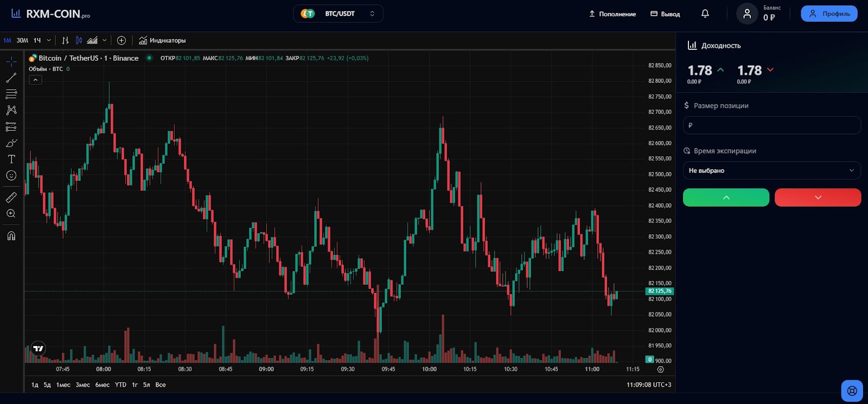Switch chart style to bars
Viewport: 868px width, 404px height.
click(x=65, y=40)
